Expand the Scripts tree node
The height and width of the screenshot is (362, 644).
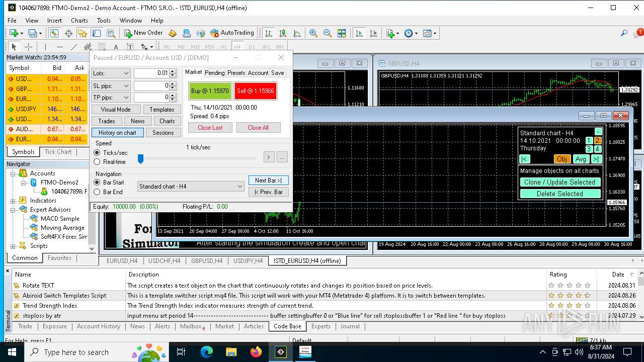click(13, 246)
